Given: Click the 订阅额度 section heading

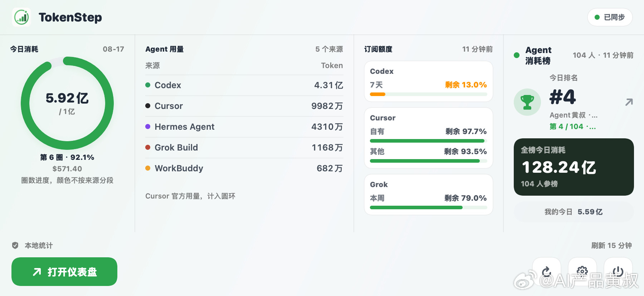Looking at the screenshot, I should tap(378, 49).
